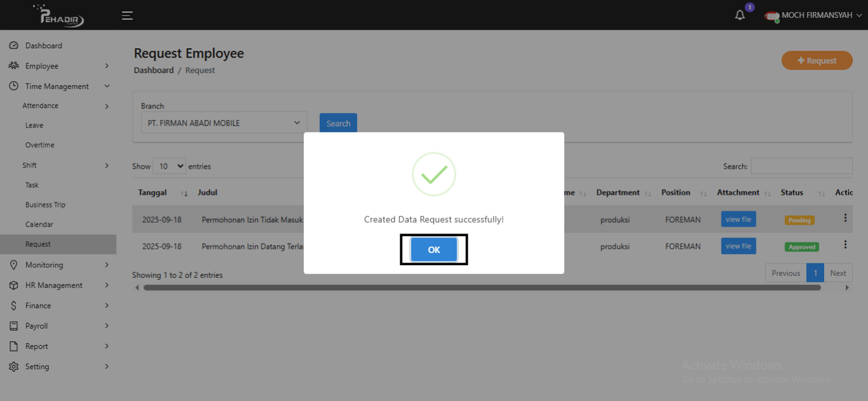Open the notification bell icon
The image size is (868, 401).
(740, 15)
